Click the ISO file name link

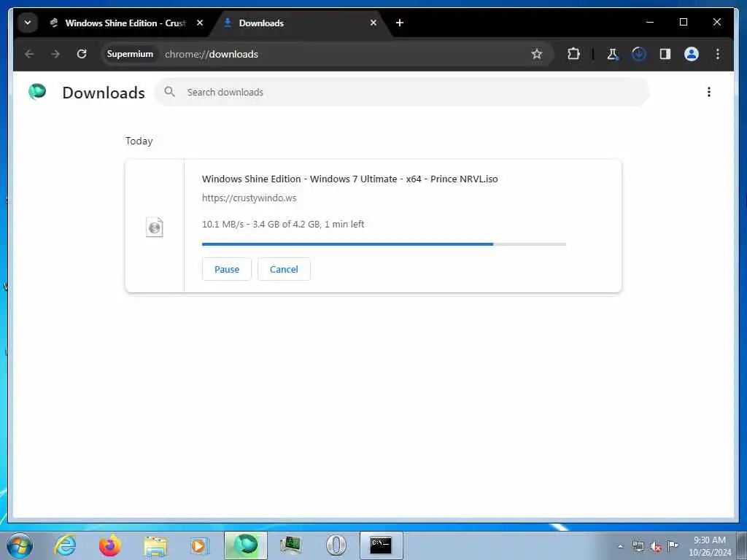click(x=349, y=179)
